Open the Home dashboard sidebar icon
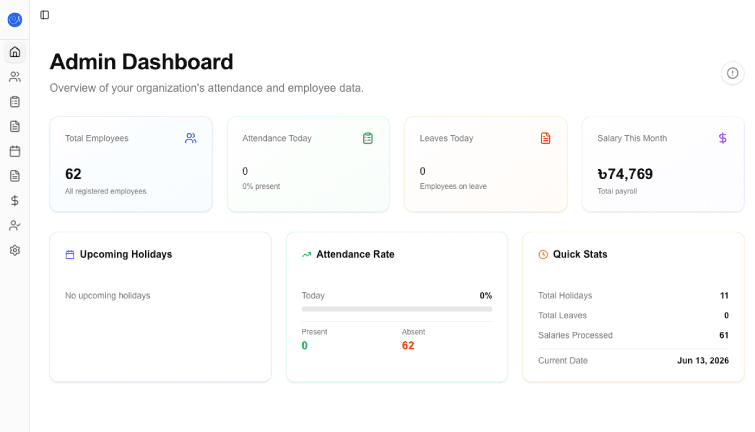This screenshot has width=755, height=432. coord(15,52)
